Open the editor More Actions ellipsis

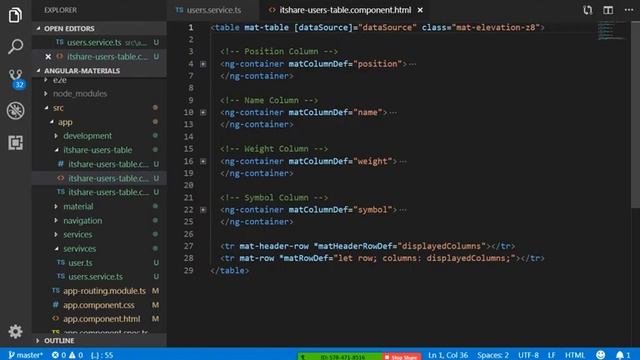(629, 10)
